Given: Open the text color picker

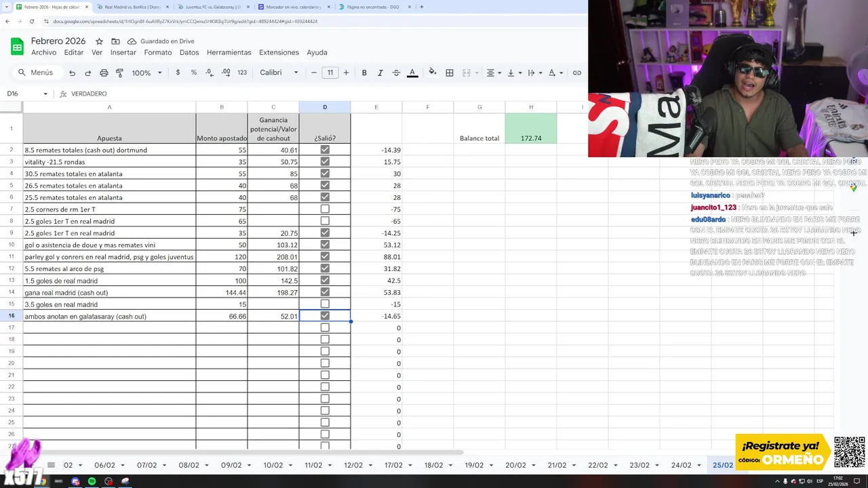Looking at the screenshot, I should pyautogui.click(x=412, y=73).
